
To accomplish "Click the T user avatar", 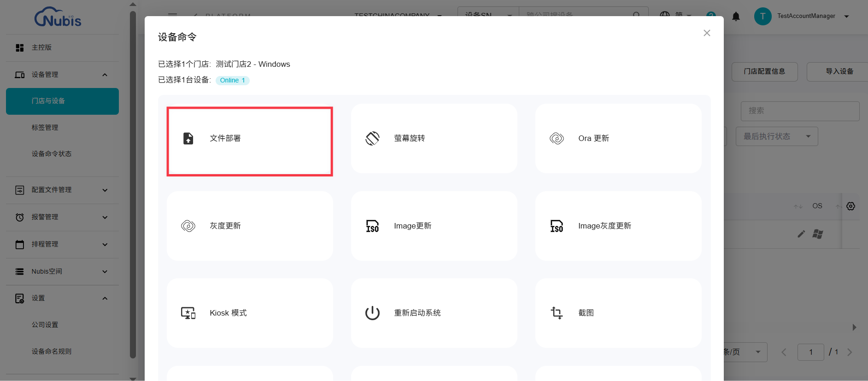I will (x=762, y=16).
